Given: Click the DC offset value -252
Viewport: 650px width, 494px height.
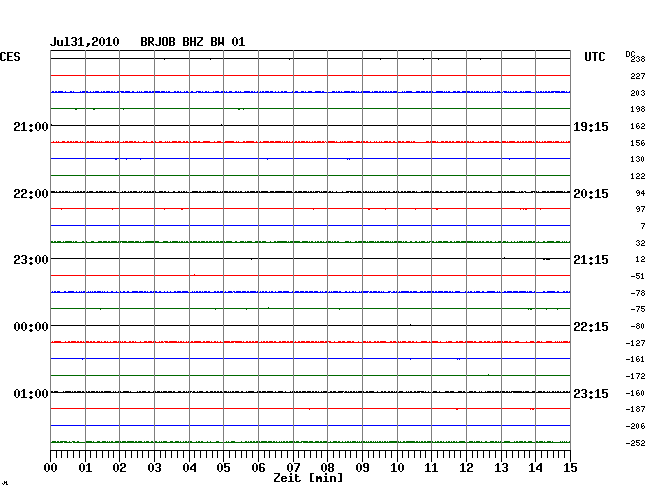Looking at the screenshot, I should tap(635, 443).
